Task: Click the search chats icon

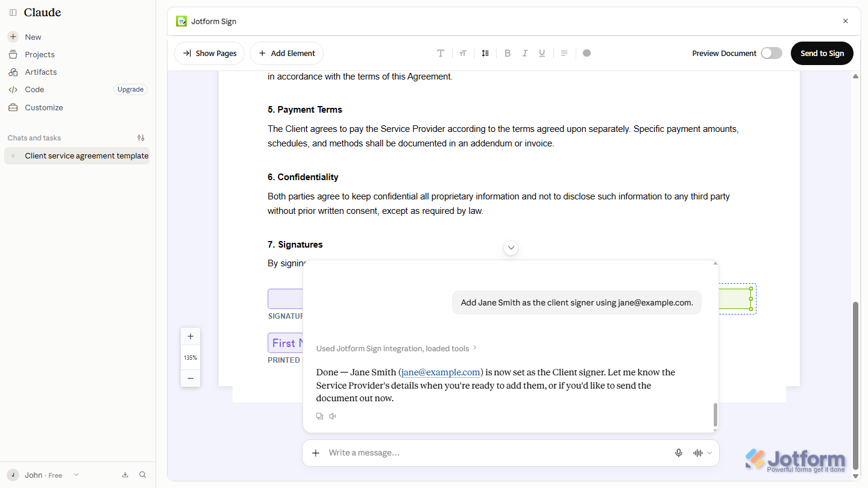Action: 143,475
